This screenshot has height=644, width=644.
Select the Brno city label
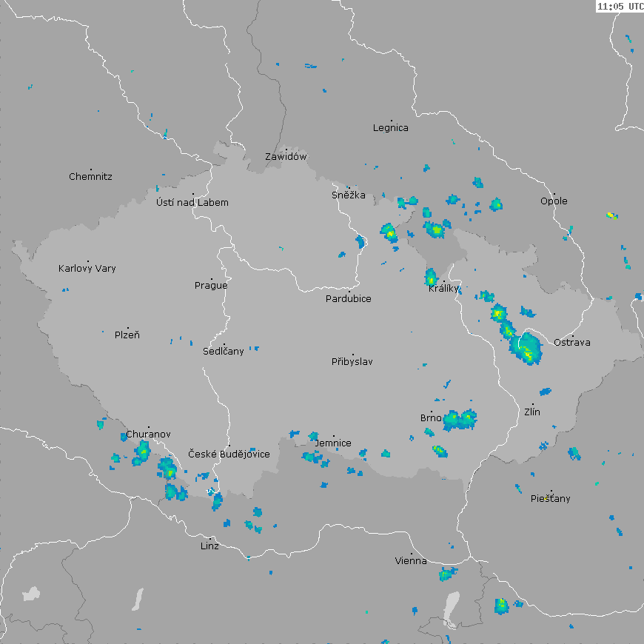430,418
